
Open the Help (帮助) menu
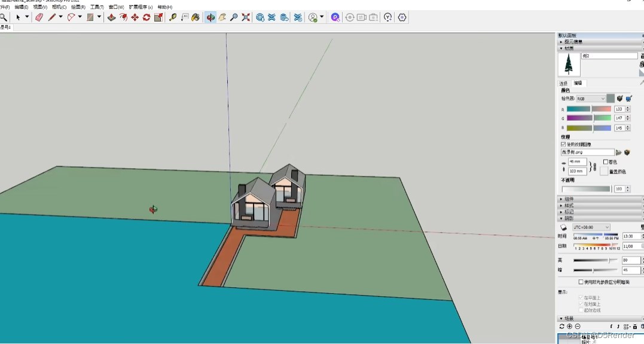165,7
